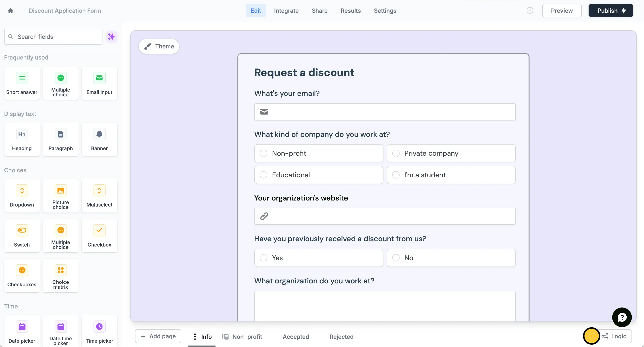Insert an Email input field

coord(99,83)
